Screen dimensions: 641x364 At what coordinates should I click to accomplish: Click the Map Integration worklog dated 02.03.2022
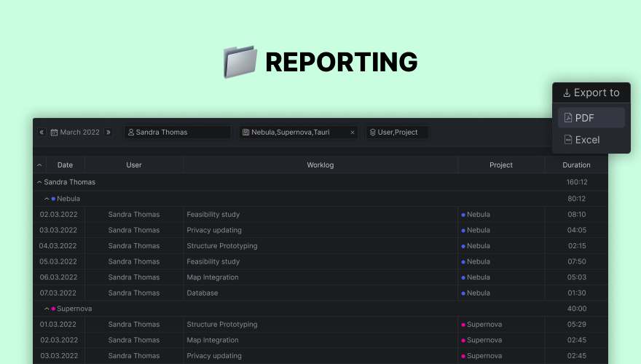click(x=213, y=340)
